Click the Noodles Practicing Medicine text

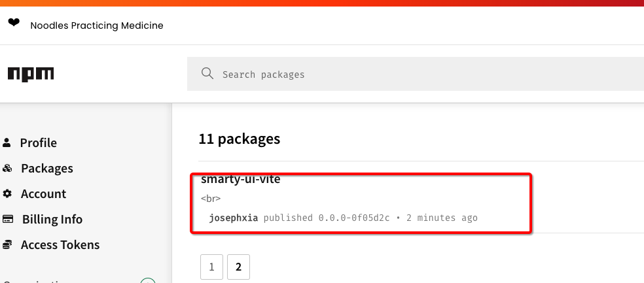pos(97,25)
